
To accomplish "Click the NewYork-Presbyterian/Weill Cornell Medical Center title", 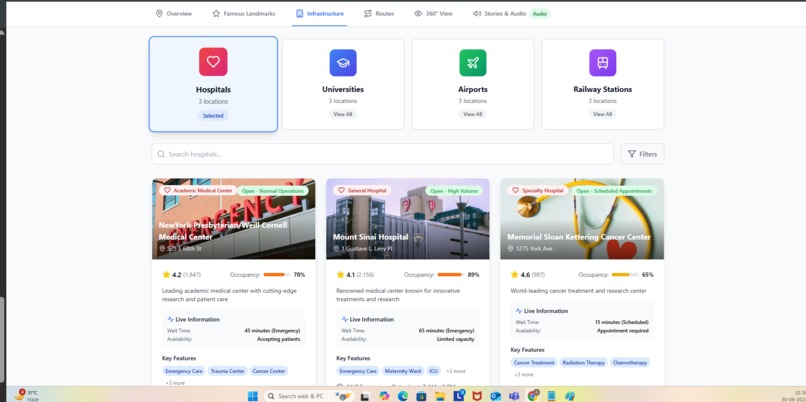I will tap(223, 231).
